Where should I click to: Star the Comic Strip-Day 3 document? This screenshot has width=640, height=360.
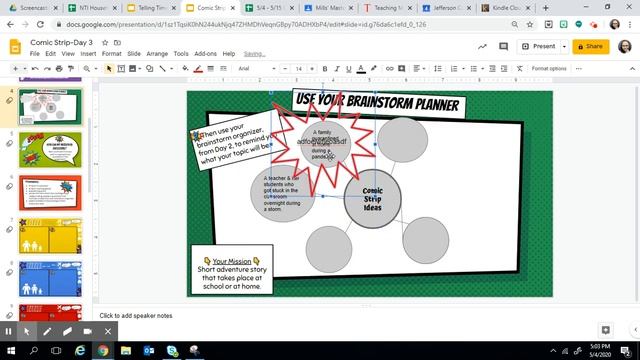105,42
